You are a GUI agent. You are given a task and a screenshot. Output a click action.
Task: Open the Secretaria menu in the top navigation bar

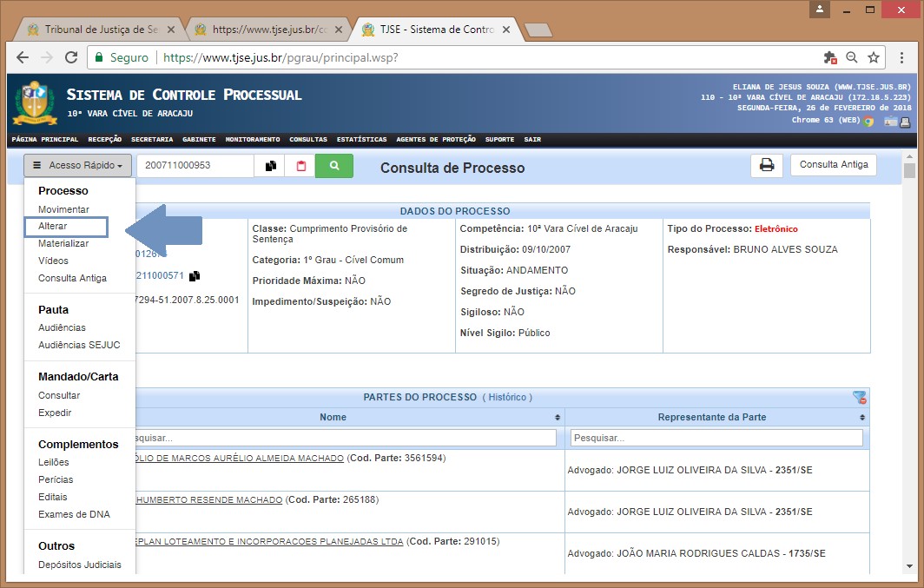click(152, 139)
